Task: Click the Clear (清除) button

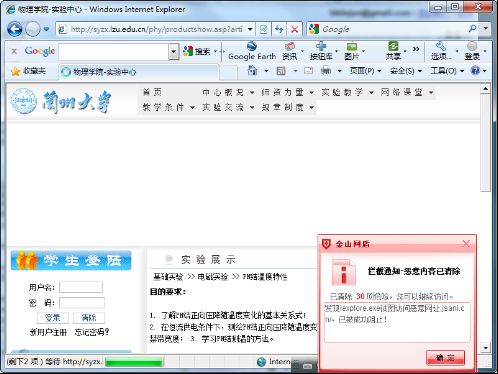Action: pyautogui.click(x=89, y=318)
